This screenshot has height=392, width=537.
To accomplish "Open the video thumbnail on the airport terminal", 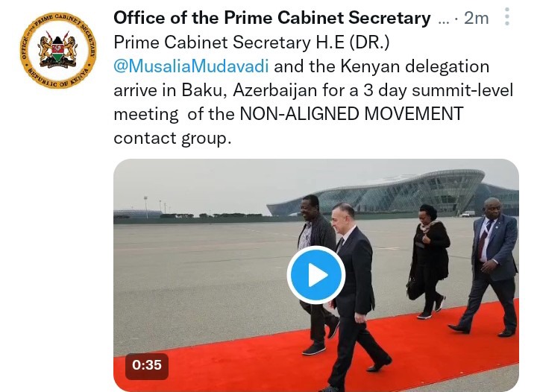I will point(394,193).
